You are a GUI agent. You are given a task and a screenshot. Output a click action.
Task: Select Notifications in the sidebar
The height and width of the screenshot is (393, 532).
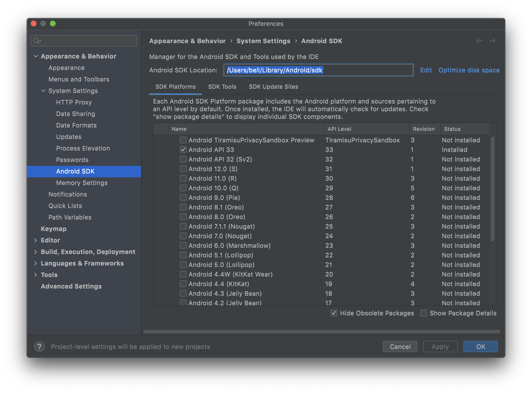[x=68, y=194]
